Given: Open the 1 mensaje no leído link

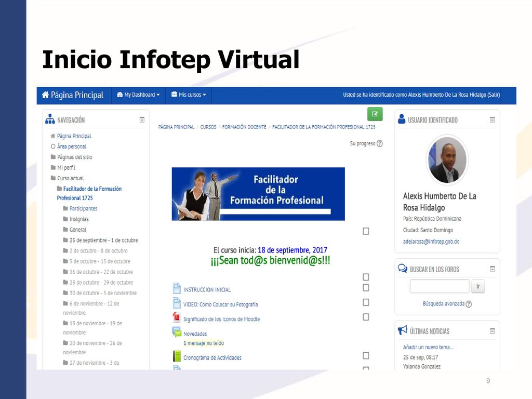Looking at the screenshot, I should [x=204, y=343].
